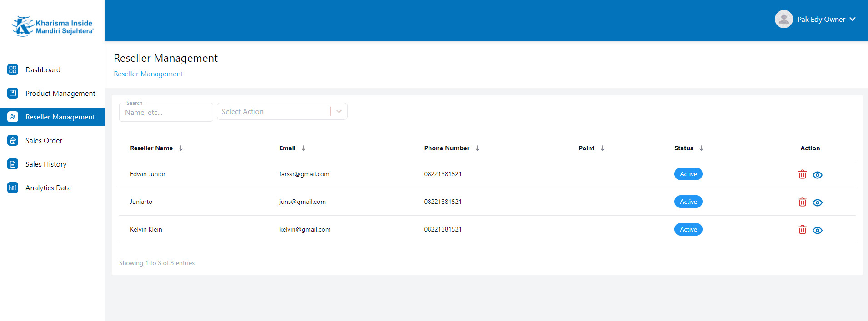Viewport: 868px width, 321px height.
Task: Sort by Point column arrow
Action: pos(603,148)
